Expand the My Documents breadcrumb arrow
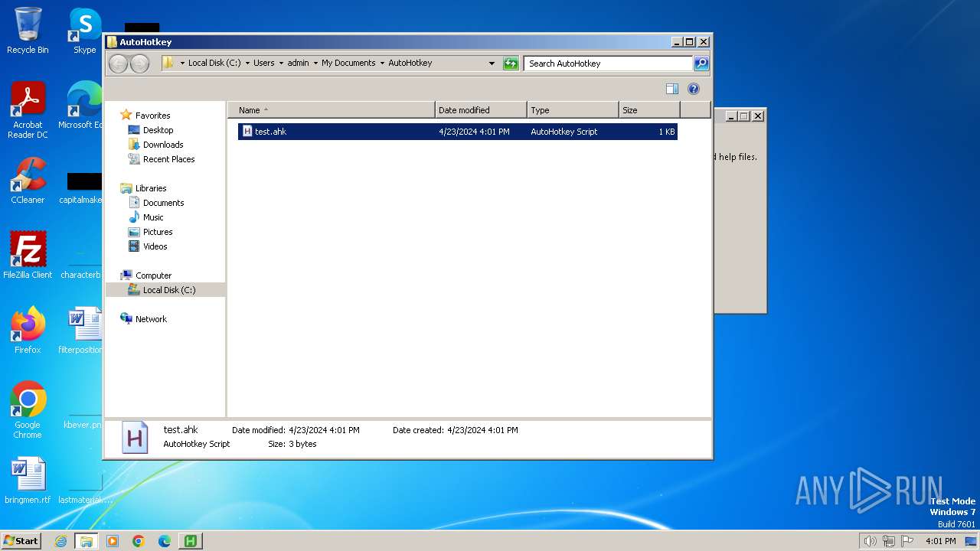 tap(382, 64)
